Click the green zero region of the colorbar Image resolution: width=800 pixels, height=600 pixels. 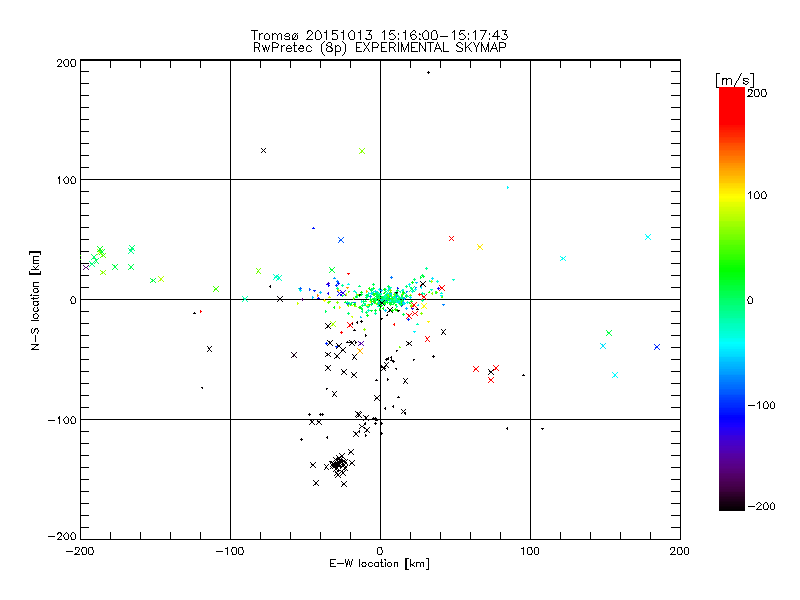(732, 300)
